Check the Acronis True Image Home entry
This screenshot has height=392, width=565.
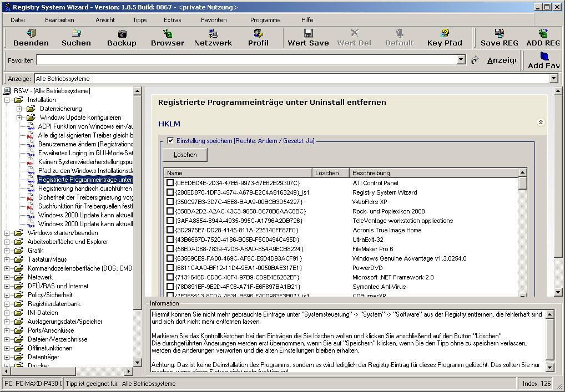click(x=170, y=230)
